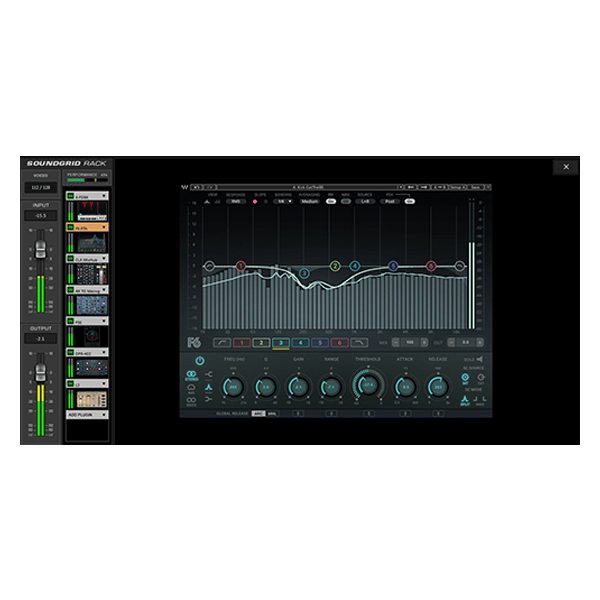Viewport: 600px width, 600px height.
Task: Select band 5 tab
Action: [x=320, y=342]
